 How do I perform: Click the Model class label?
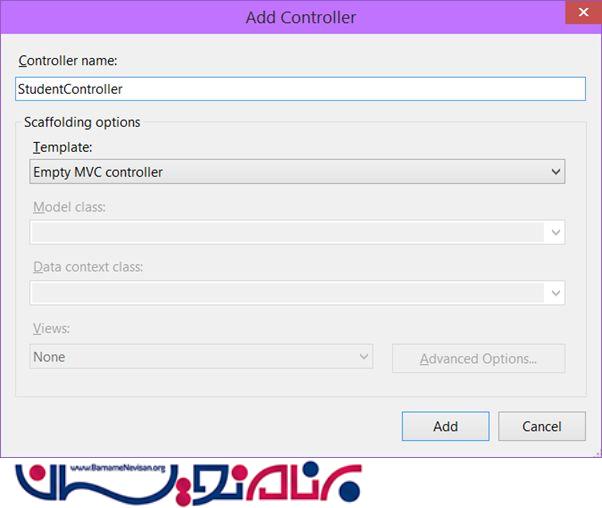(69, 207)
